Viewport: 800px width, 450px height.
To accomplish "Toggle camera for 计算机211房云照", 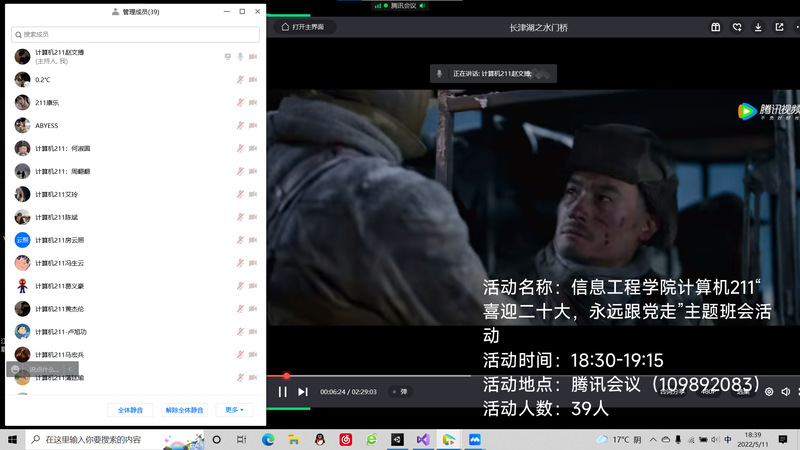I will tap(253, 240).
